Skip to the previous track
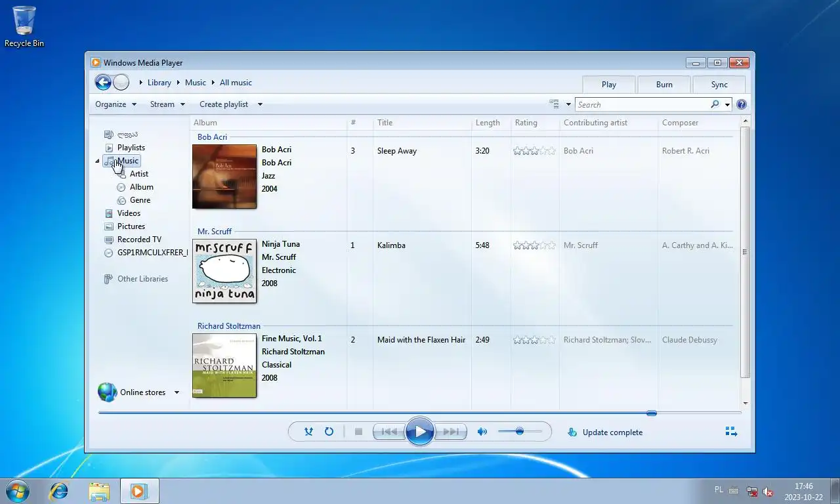Screen dimensions: 840x504 tap(388, 432)
